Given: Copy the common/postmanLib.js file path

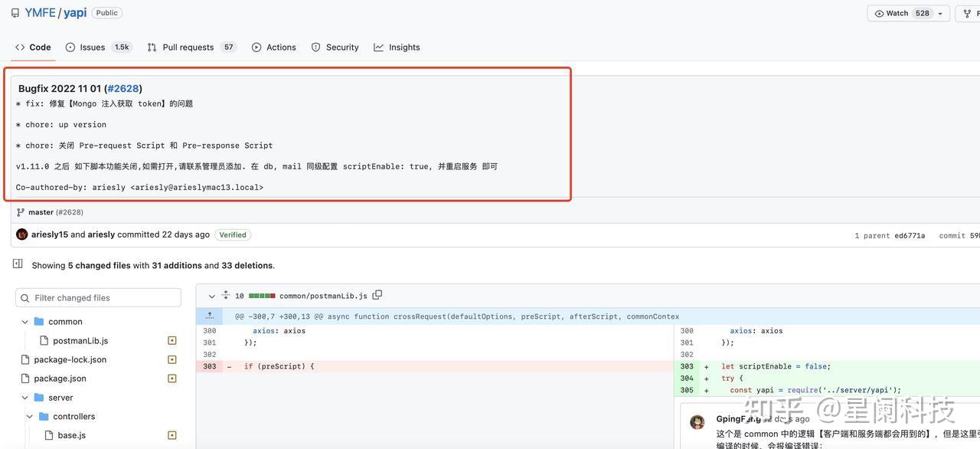Looking at the screenshot, I should tap(377, 295).
